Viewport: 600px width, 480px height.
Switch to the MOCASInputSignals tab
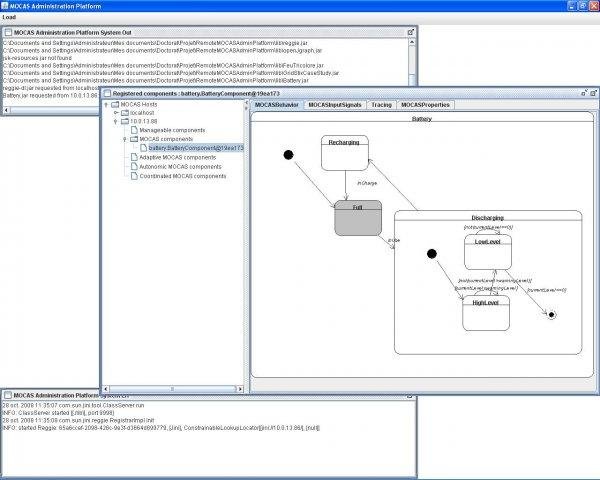[x=335, y=105]
